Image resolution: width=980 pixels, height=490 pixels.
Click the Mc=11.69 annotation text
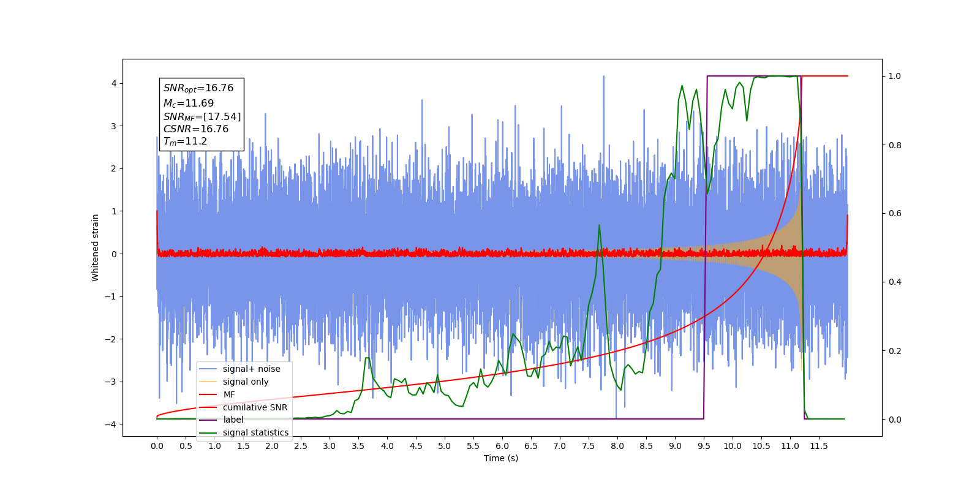[189, 104]
